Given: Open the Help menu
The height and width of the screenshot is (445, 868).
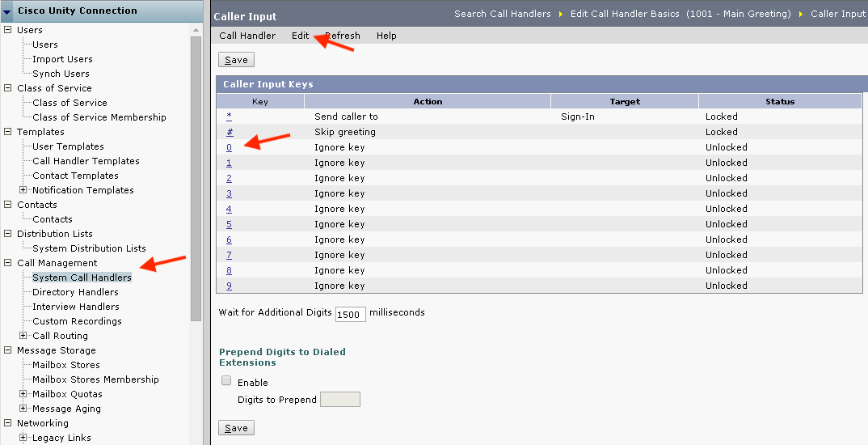Looking at the screenshot, I should pos(386,36).
